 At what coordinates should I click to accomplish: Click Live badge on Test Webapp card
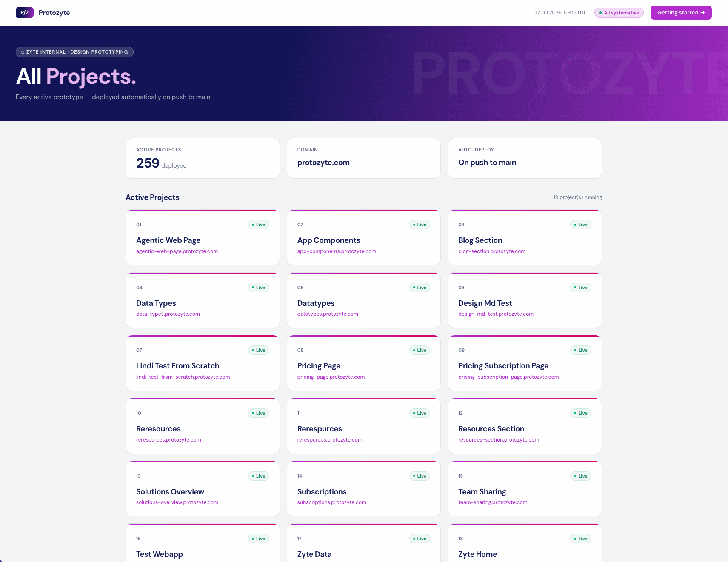point(259,539)
